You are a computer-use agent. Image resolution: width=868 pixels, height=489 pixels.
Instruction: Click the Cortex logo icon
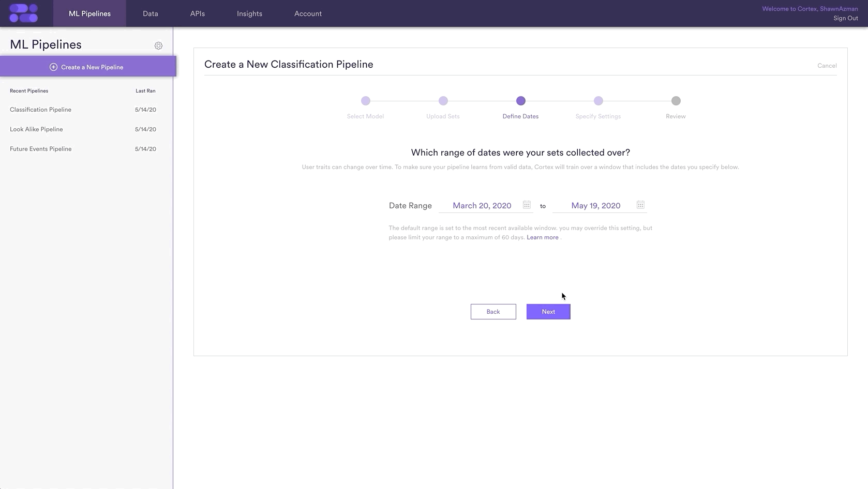pyautogui.click(x=24, y=13)
